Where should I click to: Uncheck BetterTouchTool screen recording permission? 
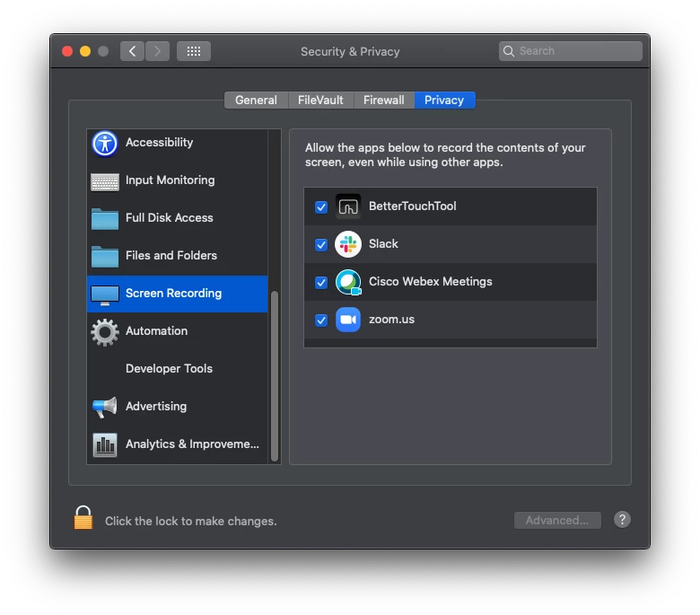(x=321, y=207)
